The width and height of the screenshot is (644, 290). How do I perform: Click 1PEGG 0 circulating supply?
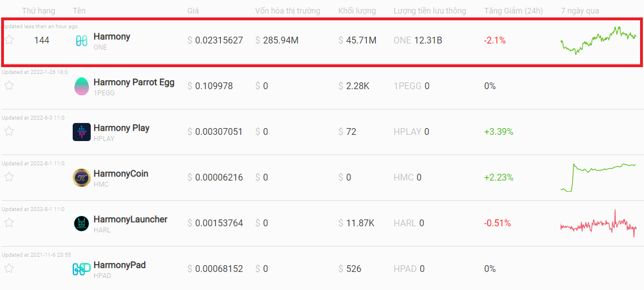click(411, 86)
